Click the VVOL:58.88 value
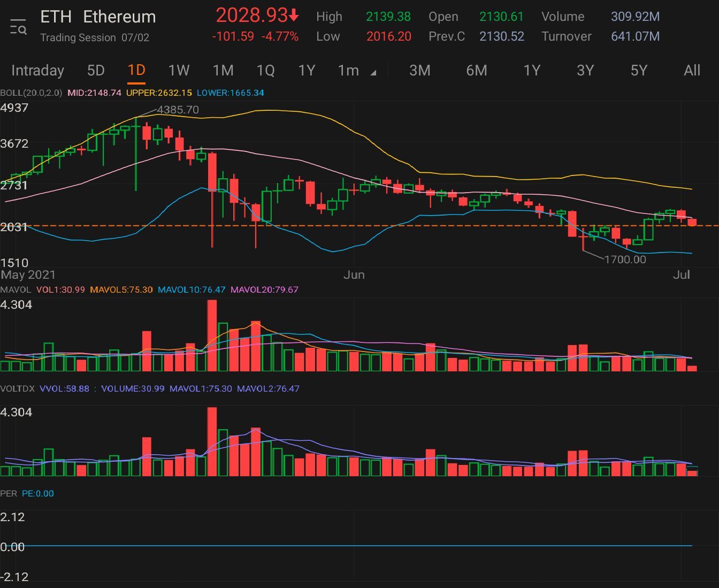The image size is (719, 588). [x=64, y=388]
